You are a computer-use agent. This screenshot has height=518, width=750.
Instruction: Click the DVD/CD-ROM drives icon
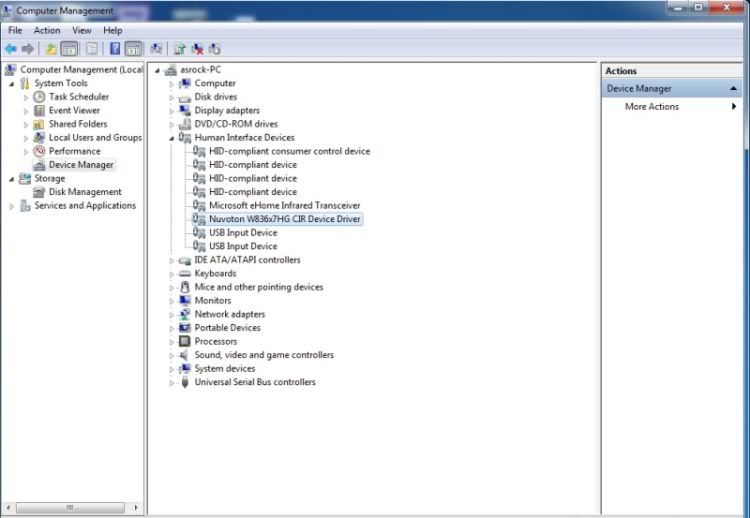point(185,124)
